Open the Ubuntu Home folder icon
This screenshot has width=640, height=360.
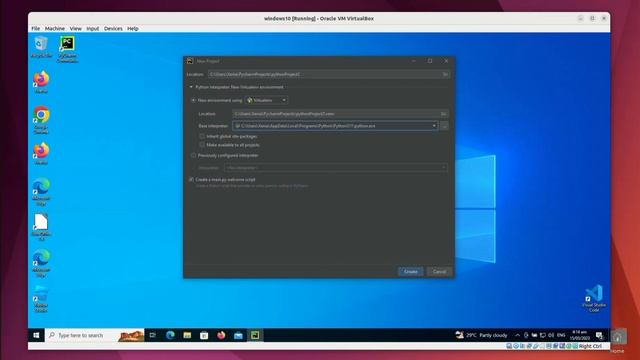pyautogui.click(x=618, y=338)
